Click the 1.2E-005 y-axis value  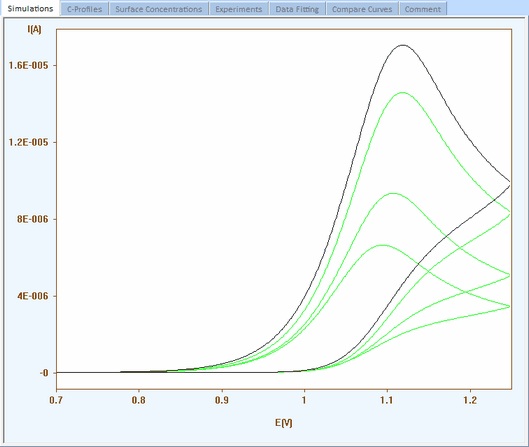click(28, 142)
